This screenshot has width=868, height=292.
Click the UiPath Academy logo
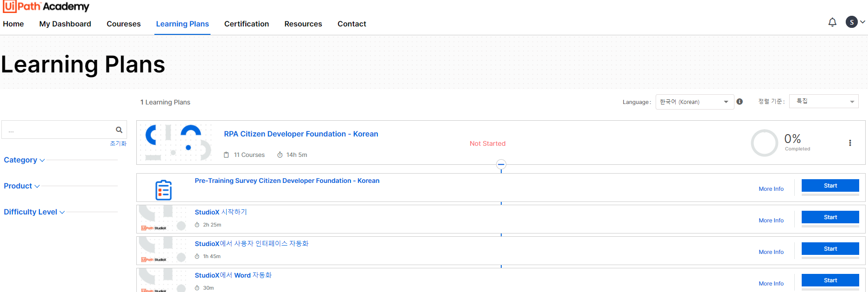(46, 6)
